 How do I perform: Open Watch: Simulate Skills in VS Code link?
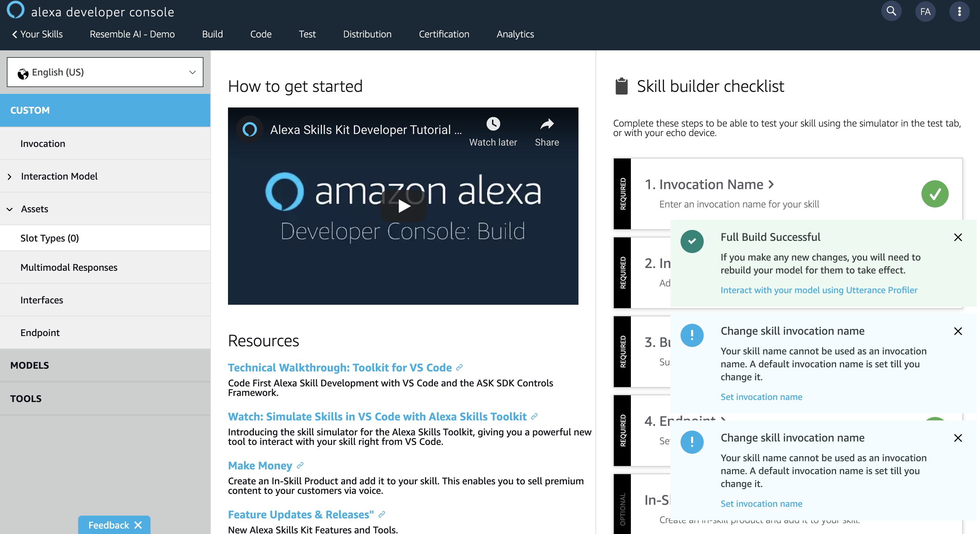click(377, 416)
